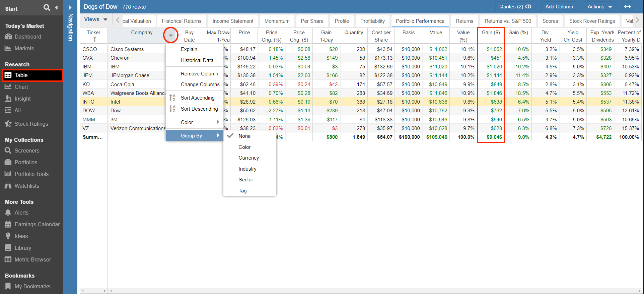The height and width of the screenshot is (294, 644).
Task: Click the Sort Ascending icon entry
Action: click(x=194, y=98)
